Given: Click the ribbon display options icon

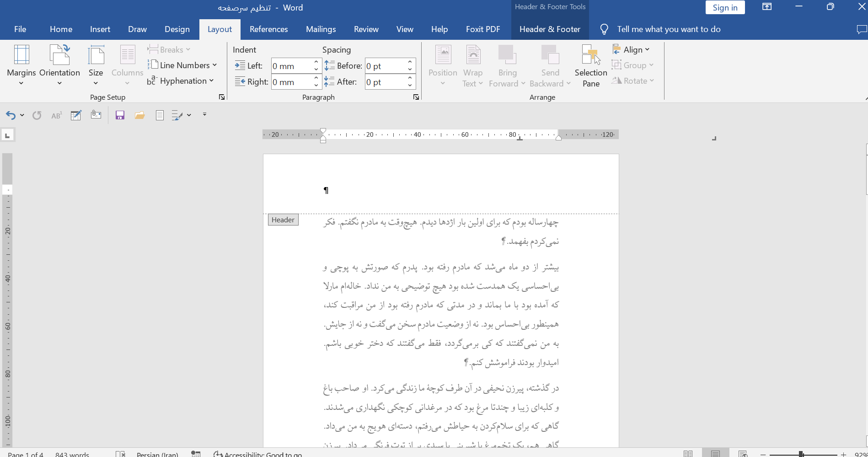Looking at the screenshot, I should click(x=767, y=7).
